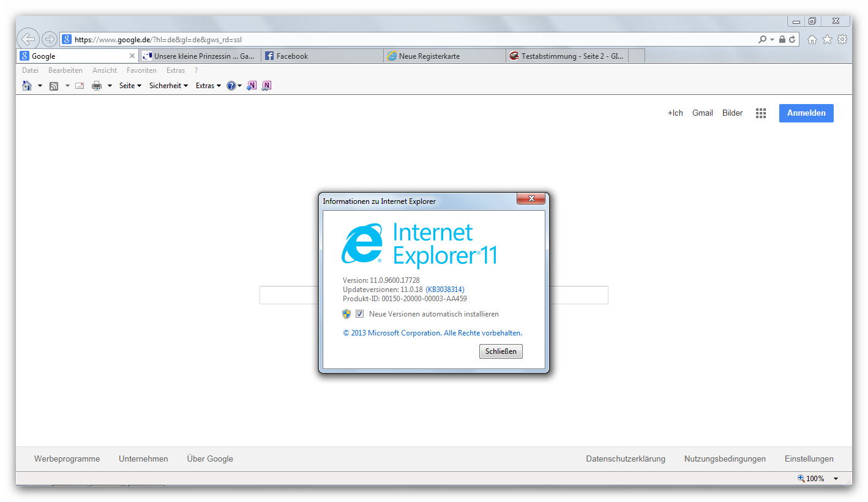Open the Google apps grid icon
The image size is (868, 502).
click(761, 113)
